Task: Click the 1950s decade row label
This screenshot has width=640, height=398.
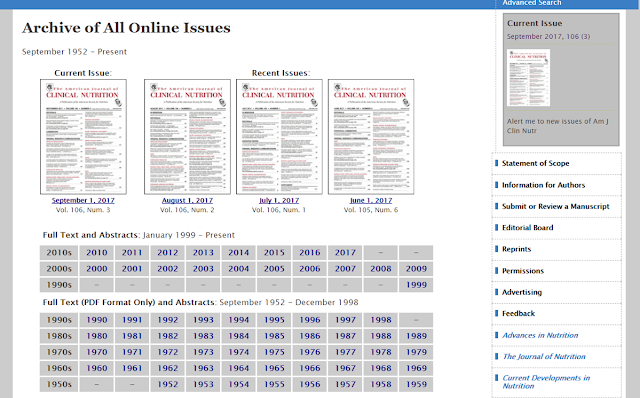Action: pos(59,384)
